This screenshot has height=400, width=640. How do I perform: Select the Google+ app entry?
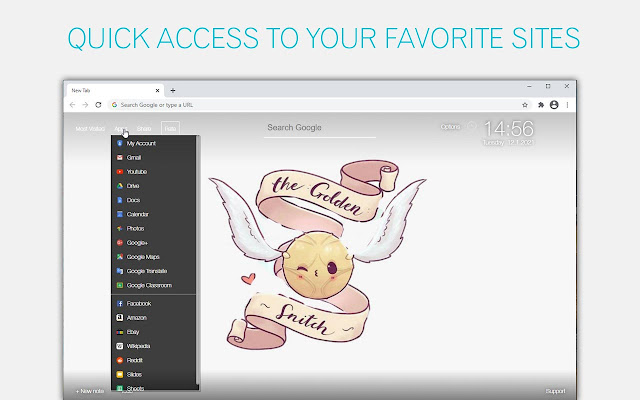[x=153, y=242]
